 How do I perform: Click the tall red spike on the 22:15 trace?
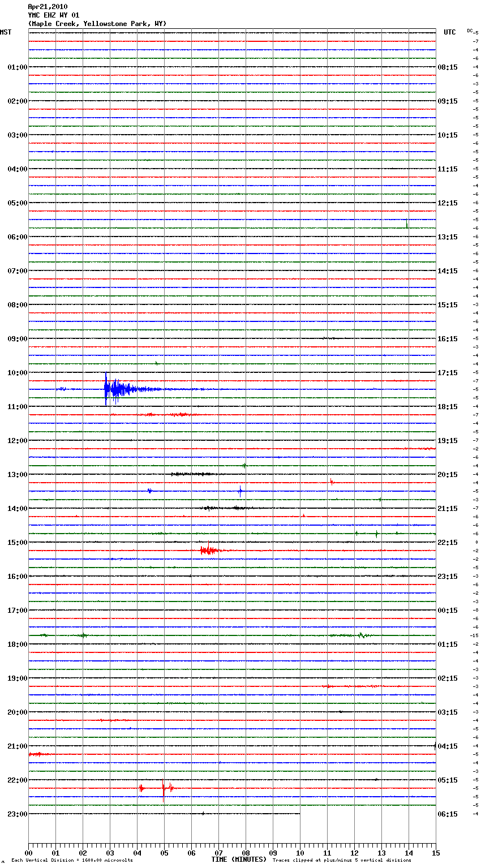(164, 791)
